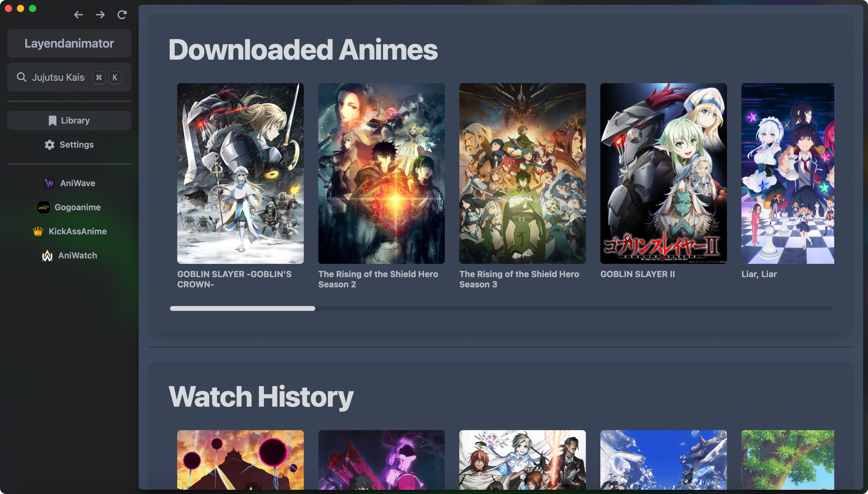Click the GOBLIN SLAYER -GOBLIN'S CROWN- title
The height and width of the screenshot is (494, 868).
(x=234, y=279)
